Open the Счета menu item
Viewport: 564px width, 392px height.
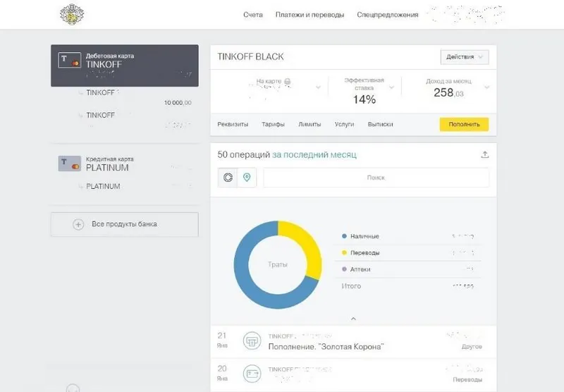pos(252,15)
